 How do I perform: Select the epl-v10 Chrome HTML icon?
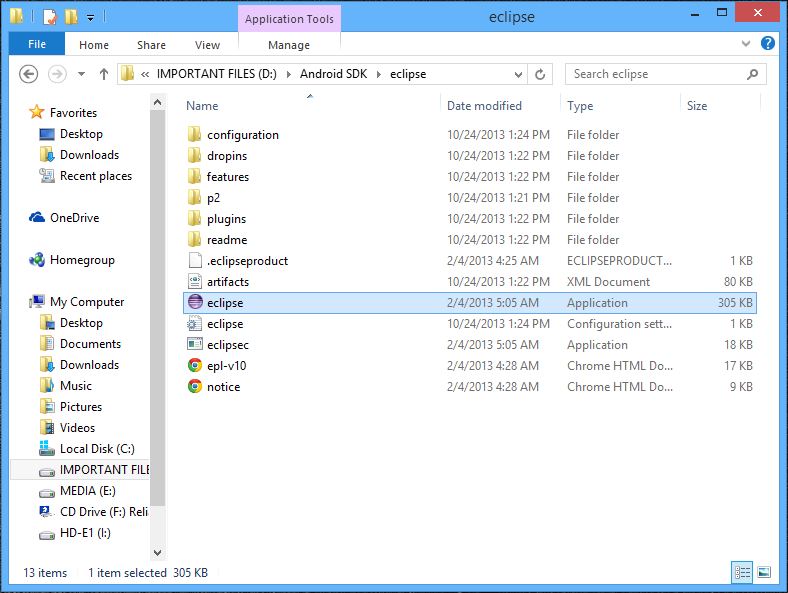tap(194, 366)
